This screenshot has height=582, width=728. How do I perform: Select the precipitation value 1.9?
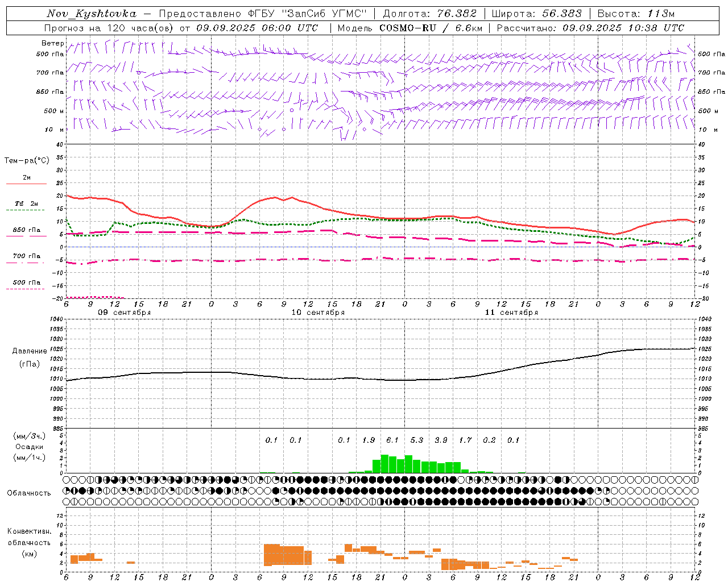coord(369,440)
